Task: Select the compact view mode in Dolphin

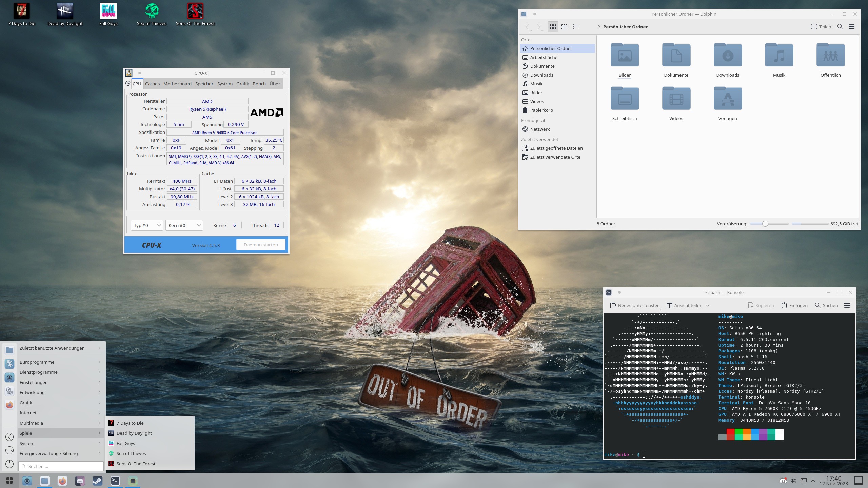Action: click(x=565, y=27)
